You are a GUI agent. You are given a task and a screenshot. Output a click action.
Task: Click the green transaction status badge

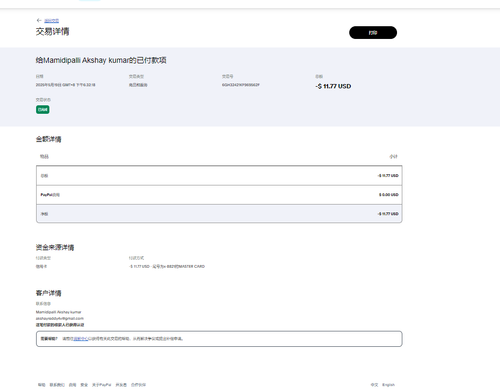[x=43, y=110]
